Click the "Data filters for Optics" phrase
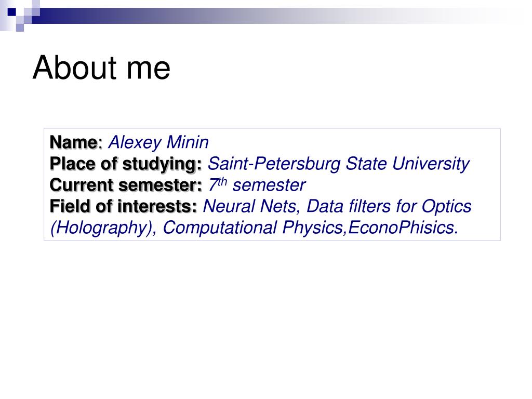532x399 pixels. [389, 207]
